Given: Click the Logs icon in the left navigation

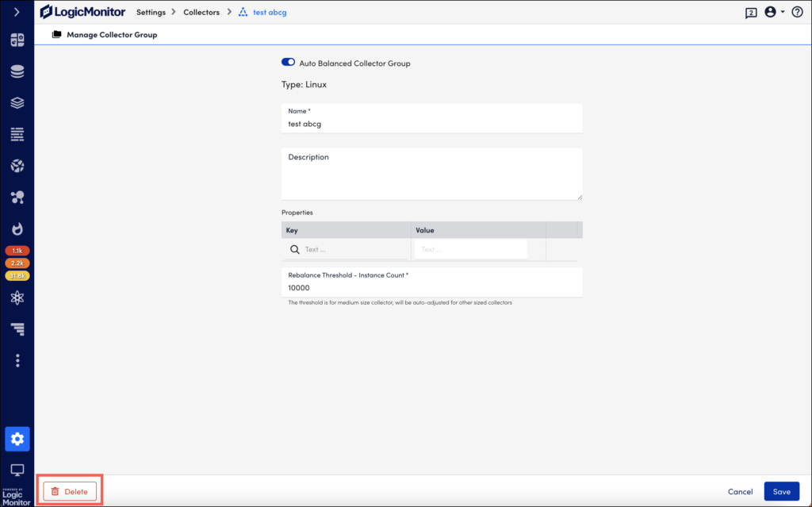Looking at the screenshot, I should coord(17,134).
